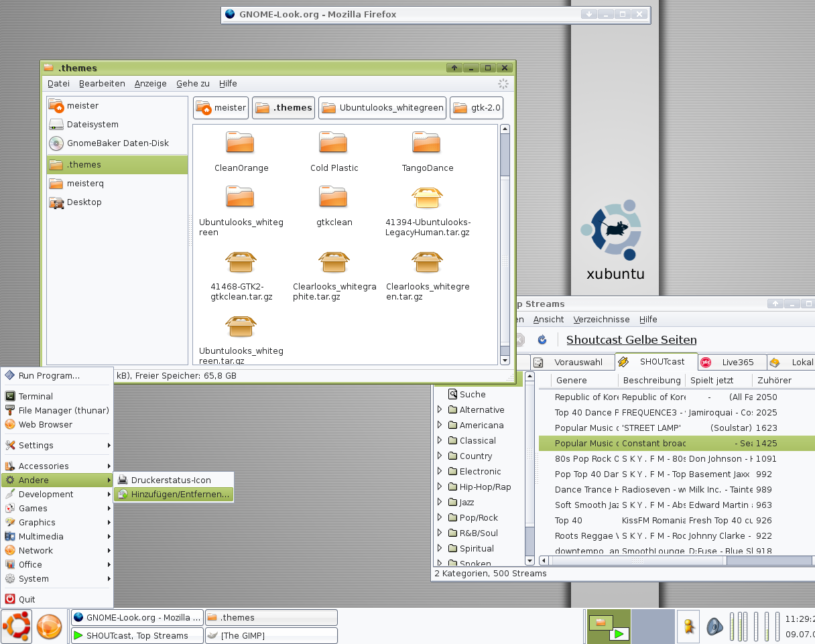Open the volume speaker icon in the panel
Viewport: 815px width, 644px height.
click(x=714, y=627)
